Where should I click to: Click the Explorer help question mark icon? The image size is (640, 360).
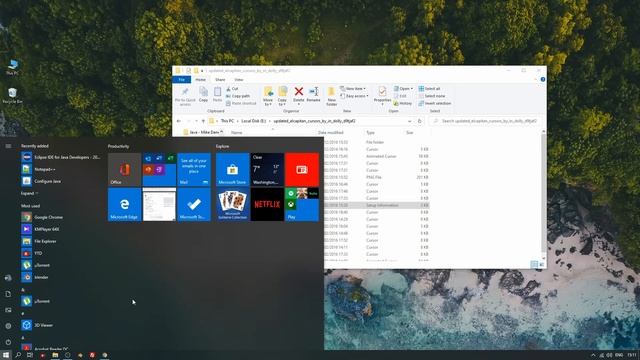point(543,79)
